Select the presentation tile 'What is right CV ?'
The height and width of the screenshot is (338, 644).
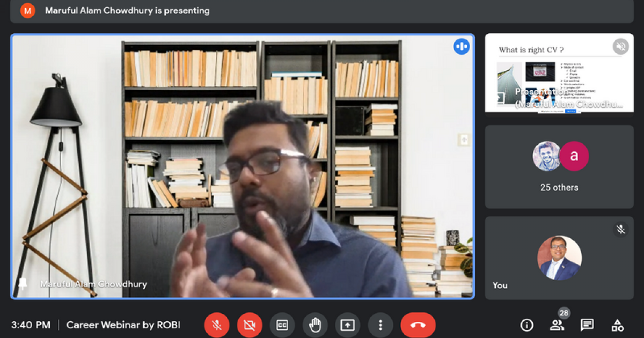559,73
